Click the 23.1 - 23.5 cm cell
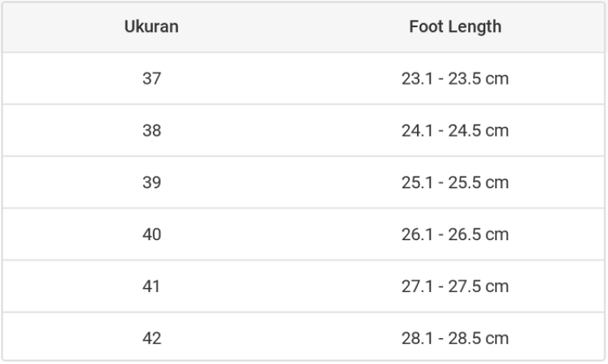608x364 pixels. pyautogui.click(x=455, y=79)
